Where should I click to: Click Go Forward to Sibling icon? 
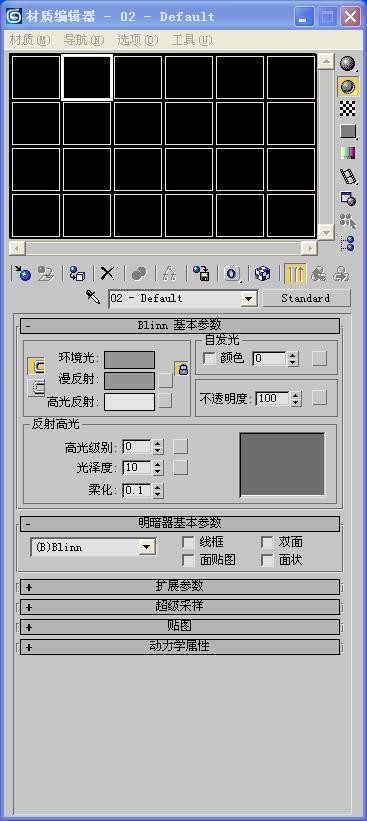pyautogui.click(x=341, y=273)
